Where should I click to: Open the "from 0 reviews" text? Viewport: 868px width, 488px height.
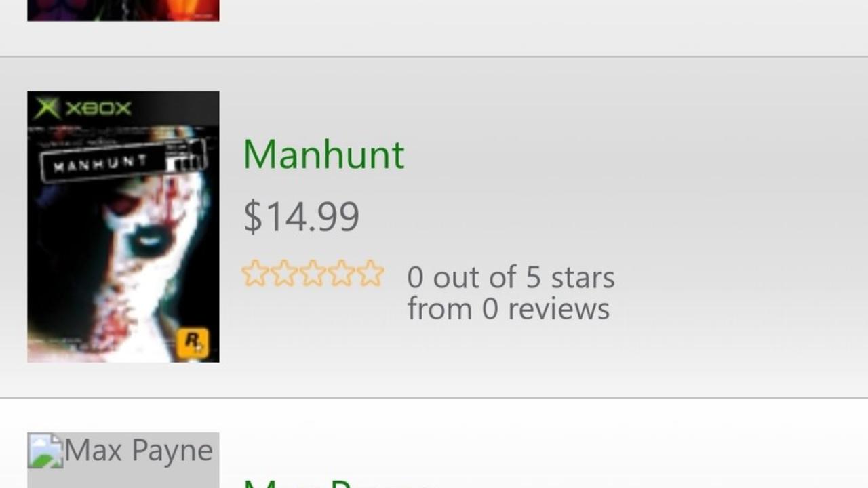coord(508,308)
